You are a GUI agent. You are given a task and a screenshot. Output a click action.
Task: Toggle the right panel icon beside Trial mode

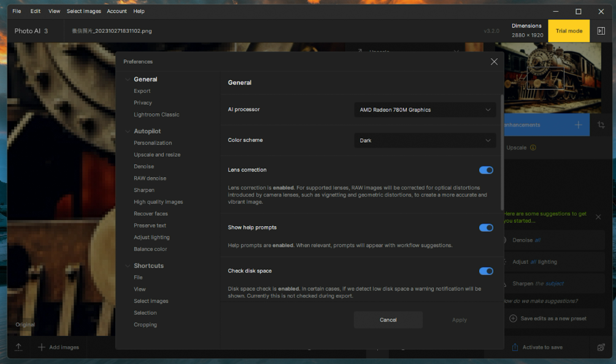[601, 31]
